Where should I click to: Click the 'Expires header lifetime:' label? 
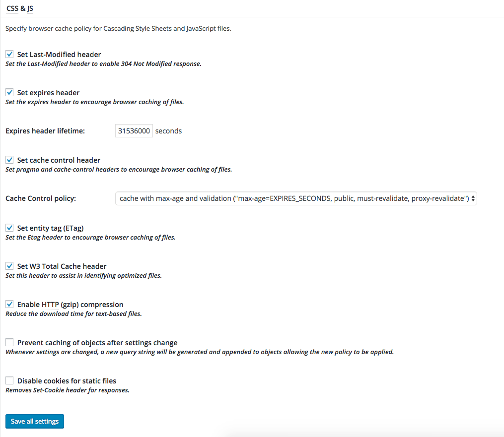45,131
